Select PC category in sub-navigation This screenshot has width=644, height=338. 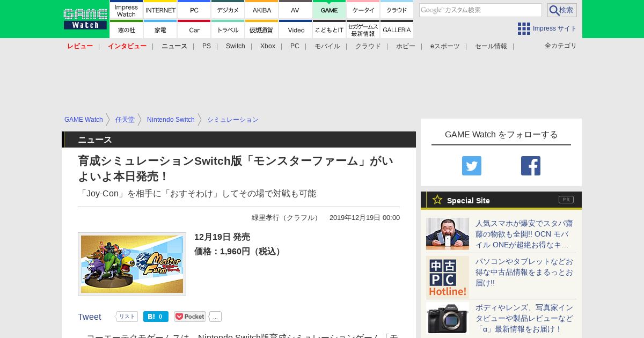(x=295, y=46)
